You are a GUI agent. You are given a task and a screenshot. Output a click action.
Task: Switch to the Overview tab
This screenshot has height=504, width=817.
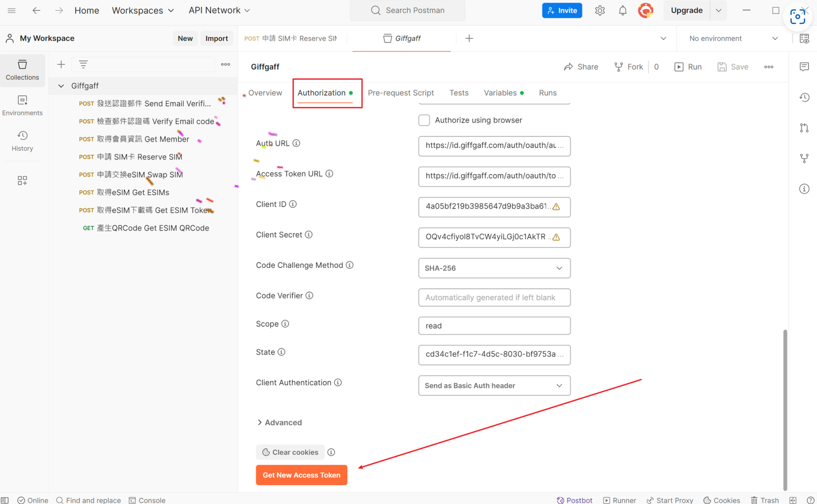coord(265,93)
